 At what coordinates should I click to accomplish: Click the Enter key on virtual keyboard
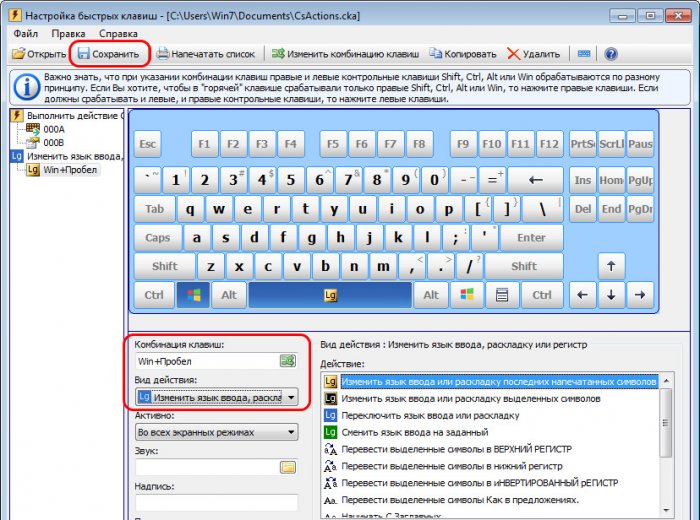531,237
